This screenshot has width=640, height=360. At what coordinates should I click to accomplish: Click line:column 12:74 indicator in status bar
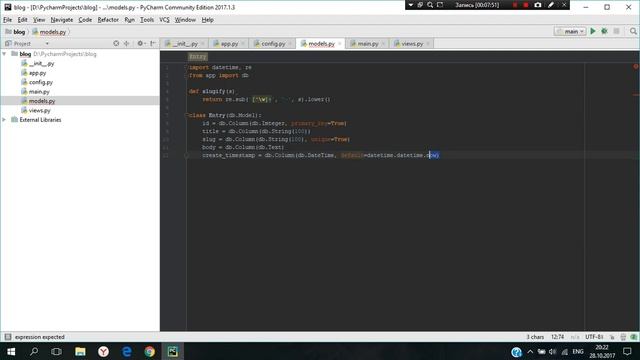coord(557,337)
